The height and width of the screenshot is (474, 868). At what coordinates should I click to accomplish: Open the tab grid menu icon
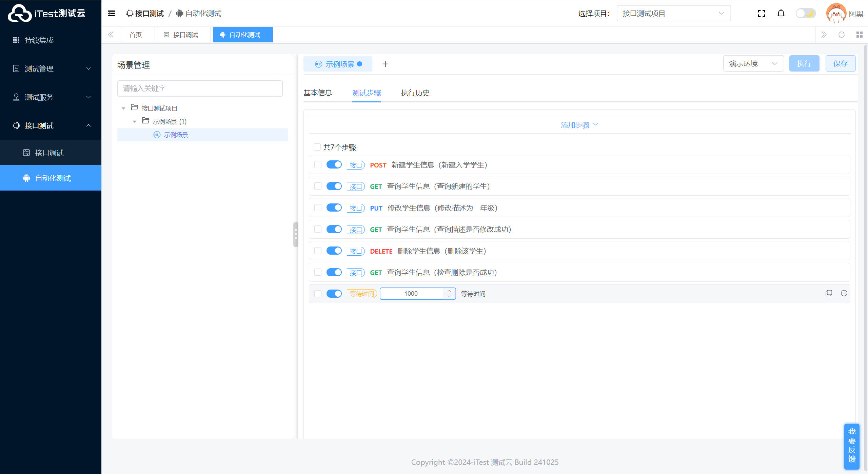tap(859, 35)
